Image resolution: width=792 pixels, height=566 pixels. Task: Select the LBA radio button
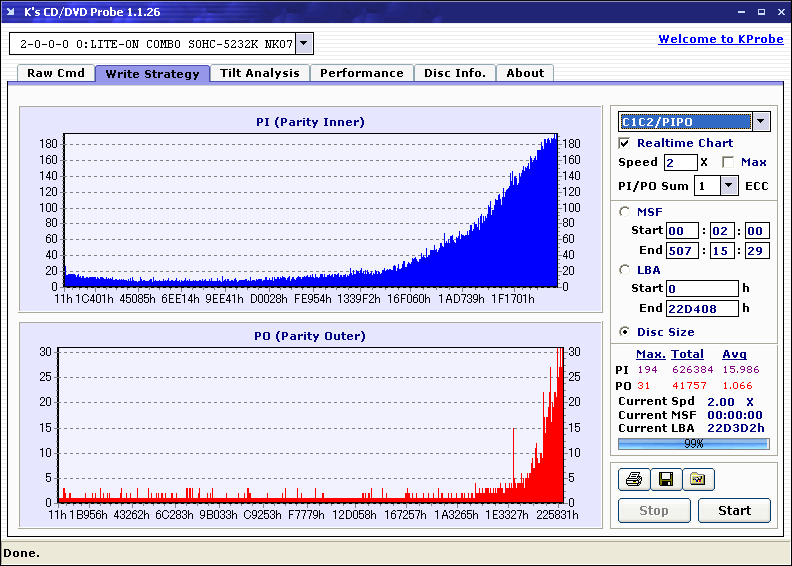click(625, 270)
